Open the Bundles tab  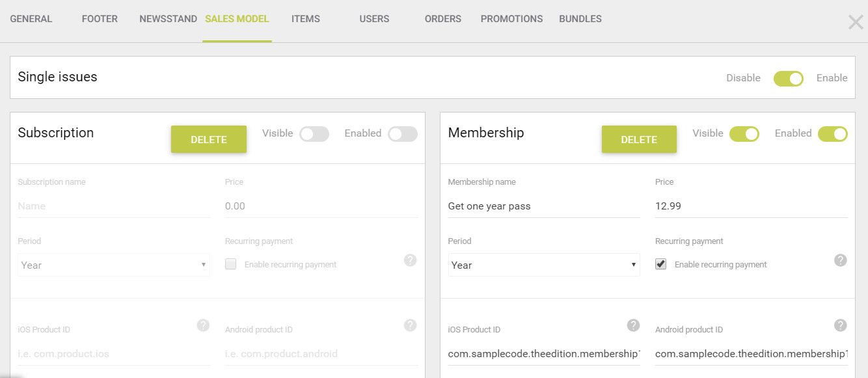580,19
